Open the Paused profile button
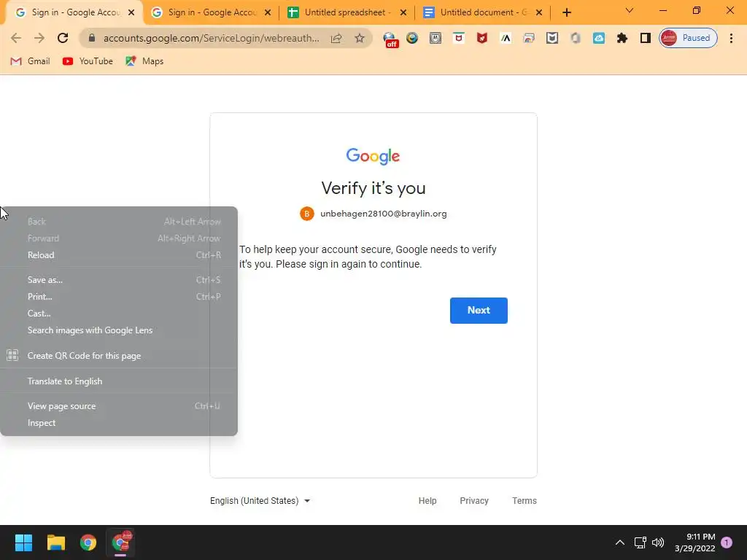This screenshot has height=560, width=747. tap(688, 38)
